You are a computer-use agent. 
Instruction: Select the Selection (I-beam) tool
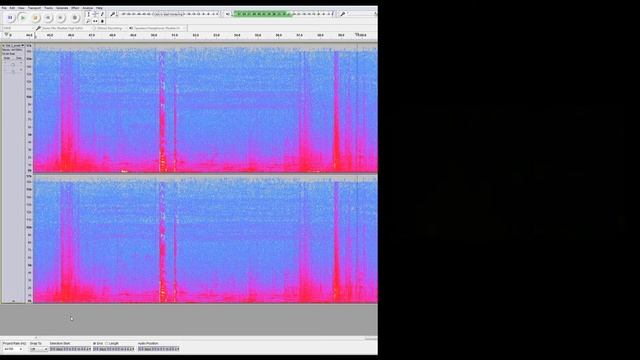click(x=88, y=14)
